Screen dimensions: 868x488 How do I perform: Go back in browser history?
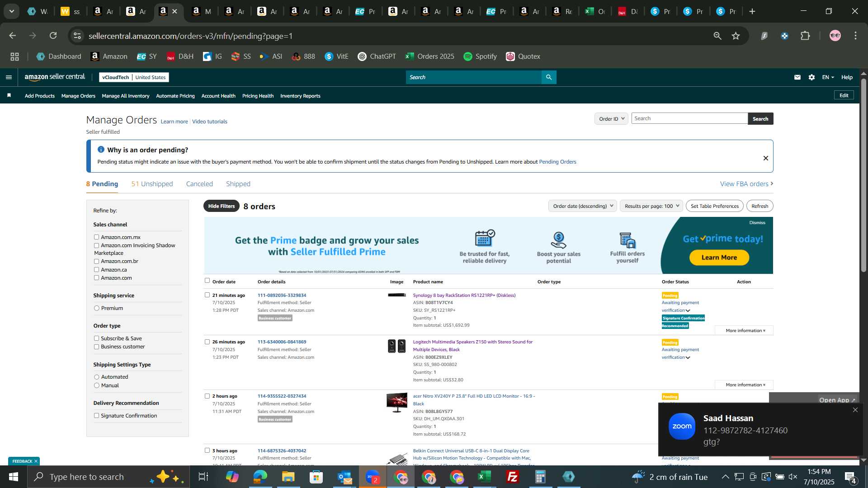pyautogui.click(x=13, y=36)
